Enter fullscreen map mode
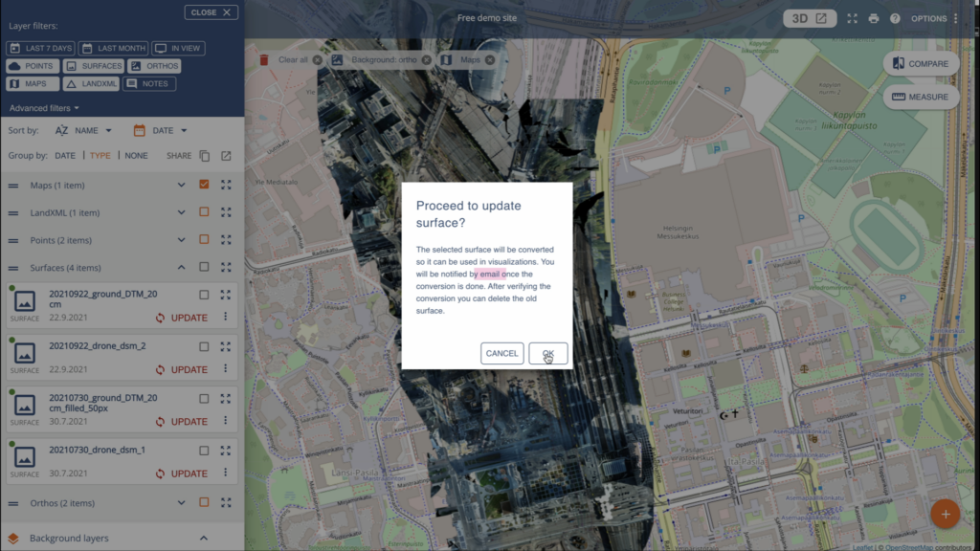 (853, 19)
